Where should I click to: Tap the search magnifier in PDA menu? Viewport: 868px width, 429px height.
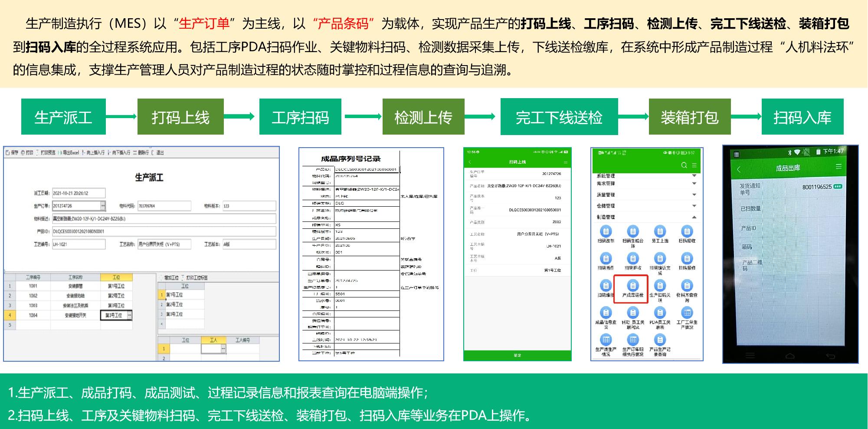pyautogui.click(x=684, y=165)
